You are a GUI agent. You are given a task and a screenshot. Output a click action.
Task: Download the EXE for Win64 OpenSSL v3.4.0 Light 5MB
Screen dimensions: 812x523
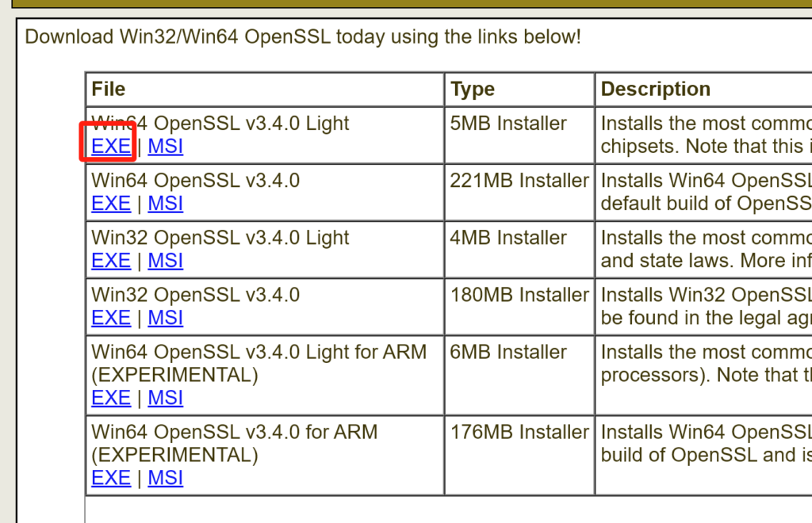(x=111, y=147)
